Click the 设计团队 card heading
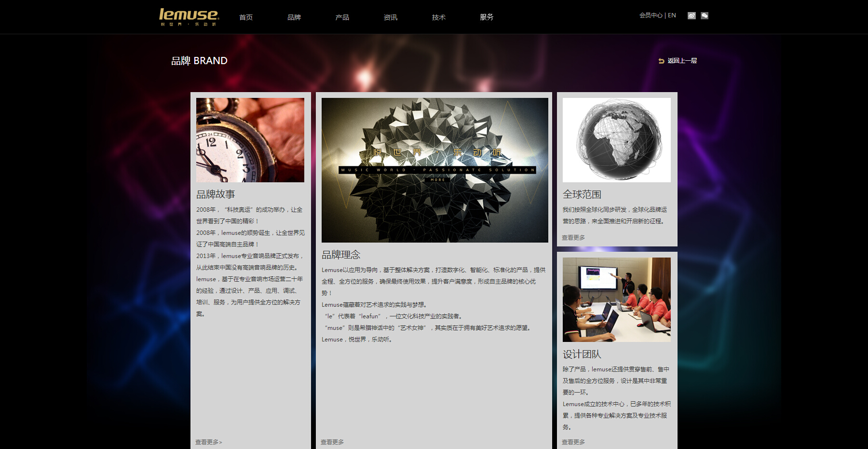 click(x=582, y=354)
